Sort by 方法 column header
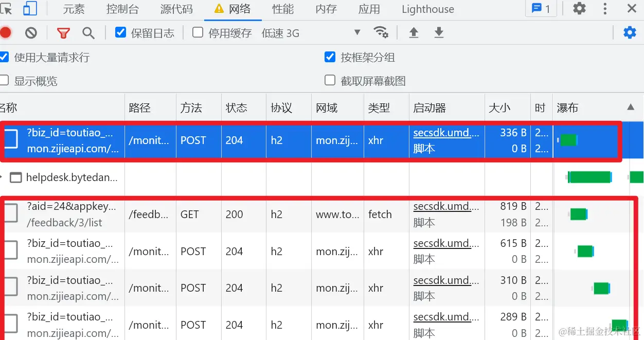 pos(199,108)
